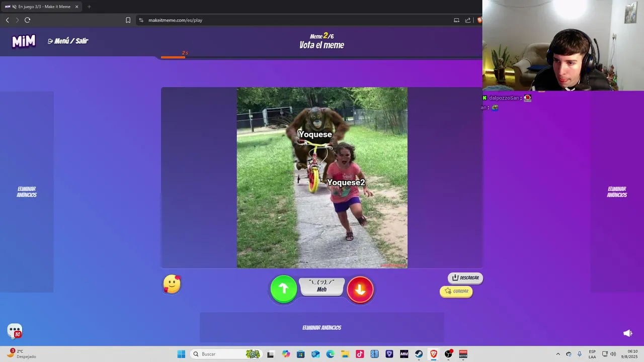Click Eliminar Anuncios on right sidebar
Viewport: 644px width, 362px height.
(x=617, y=192)
